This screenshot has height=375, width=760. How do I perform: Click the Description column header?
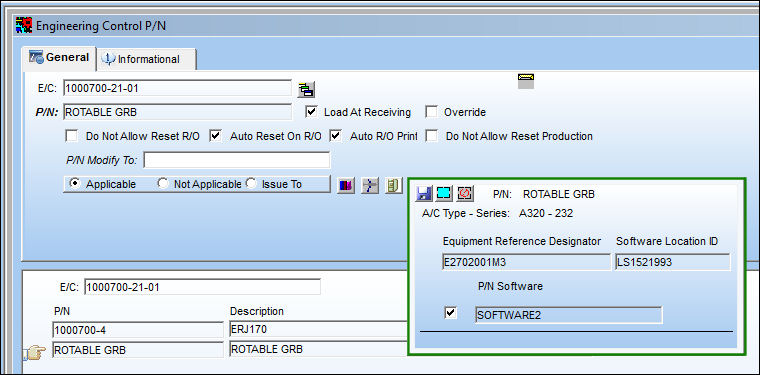coord(257,311)
